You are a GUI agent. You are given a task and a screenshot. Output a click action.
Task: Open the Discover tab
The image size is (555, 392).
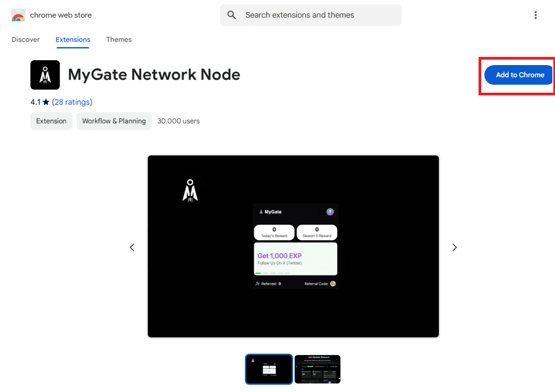pos(25,39)
